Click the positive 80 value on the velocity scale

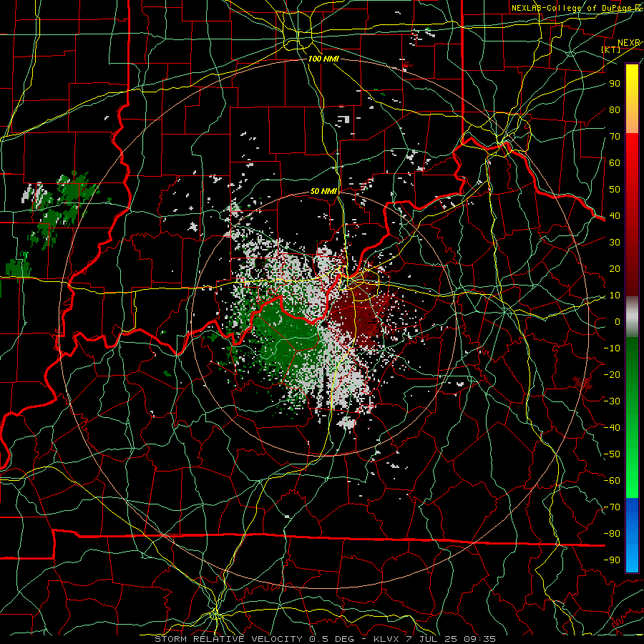[x=615, y=109]
